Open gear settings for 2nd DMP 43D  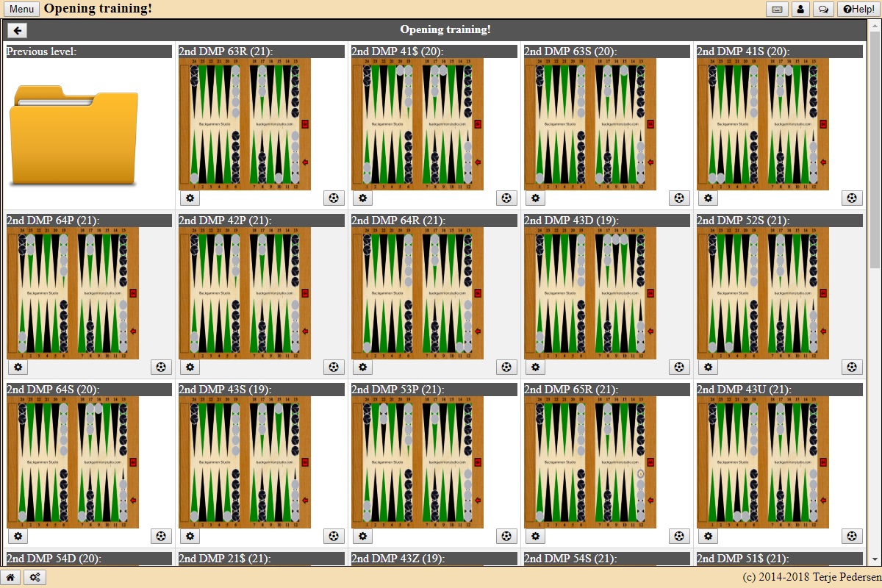[536, 367]
